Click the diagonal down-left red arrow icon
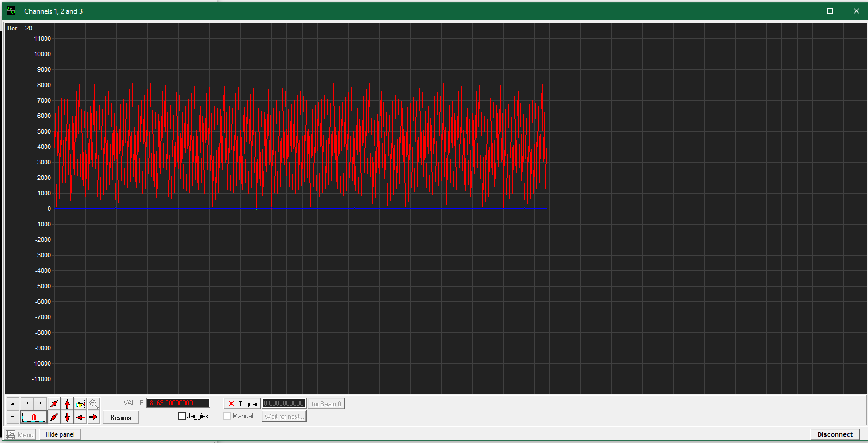 [x=54, y=417]
